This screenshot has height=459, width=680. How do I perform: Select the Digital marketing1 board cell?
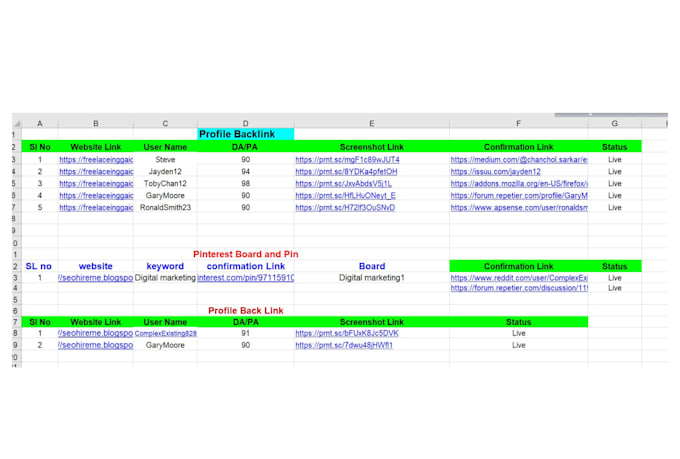[372, 278]
